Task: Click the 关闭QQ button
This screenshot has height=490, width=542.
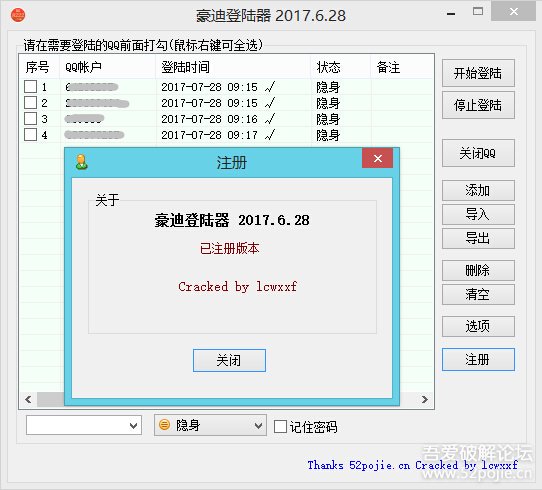Action: click(478, 153)
